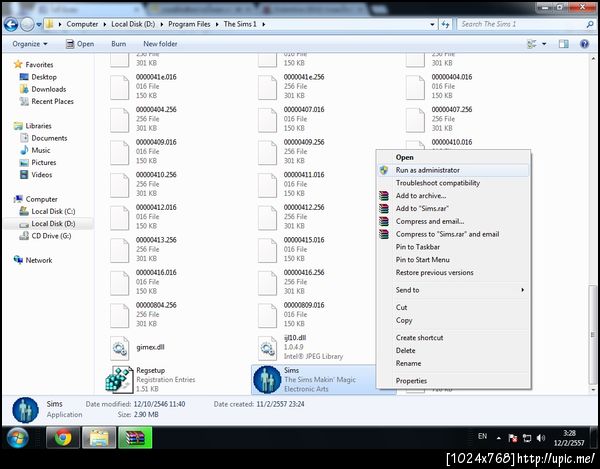This screenshot has height=469, width=600.
Task: Choose Pin to Start Menu
Action: (x=453, y=260)
